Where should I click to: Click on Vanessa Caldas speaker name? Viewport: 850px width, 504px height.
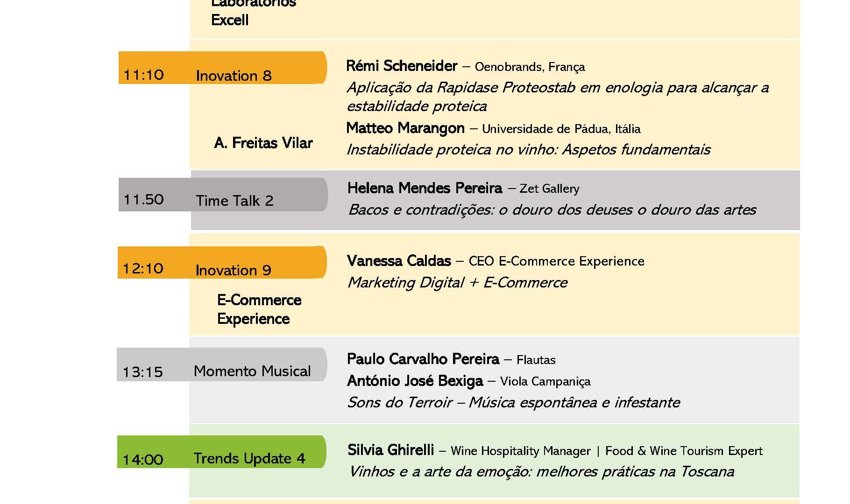coord(399,261)
